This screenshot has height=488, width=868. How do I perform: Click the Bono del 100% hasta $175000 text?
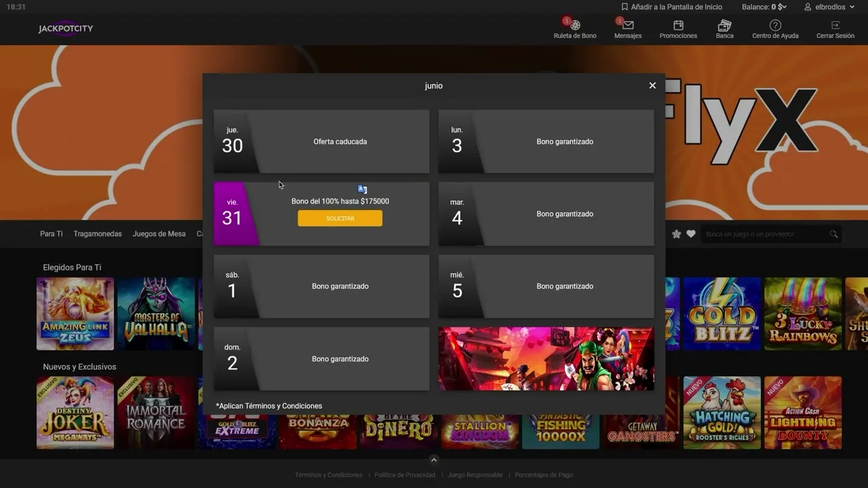340,201
